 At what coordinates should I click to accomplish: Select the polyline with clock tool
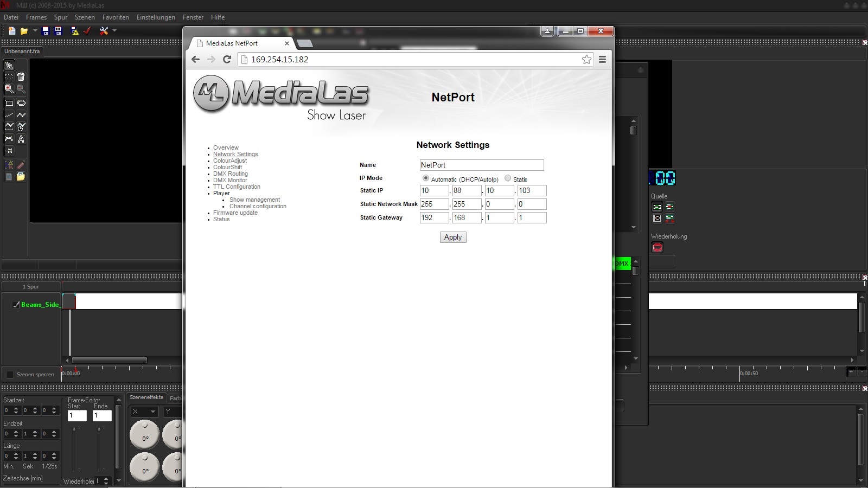tap(21, 126)
